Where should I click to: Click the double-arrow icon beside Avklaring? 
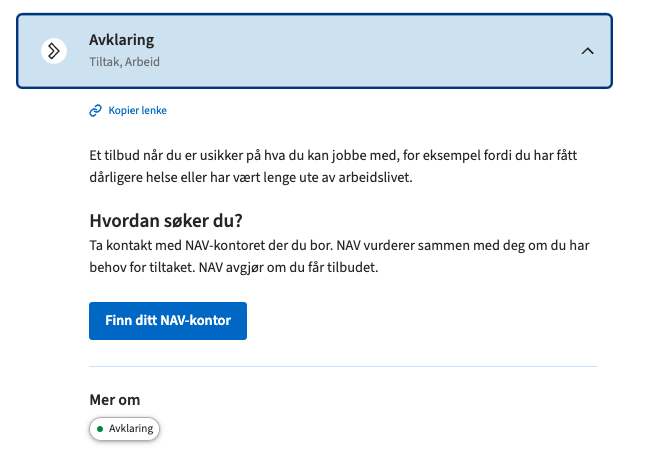point(54,51)
